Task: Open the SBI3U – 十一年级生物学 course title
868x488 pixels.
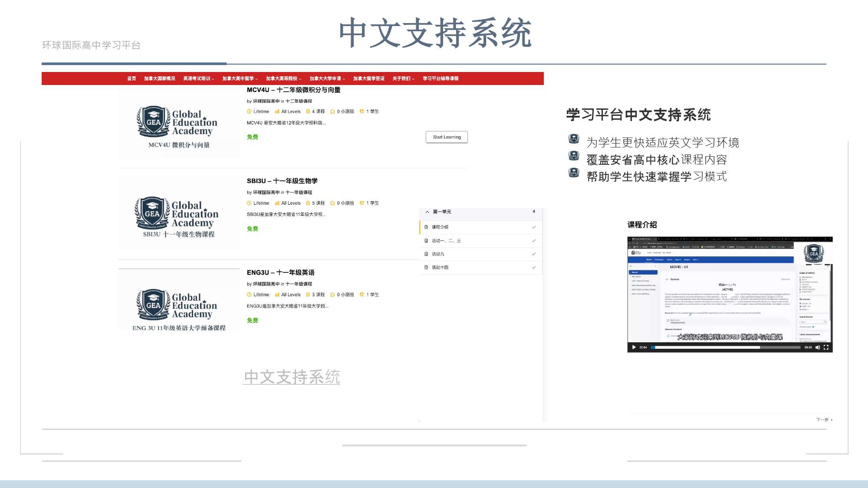Action: coord(282,181)
